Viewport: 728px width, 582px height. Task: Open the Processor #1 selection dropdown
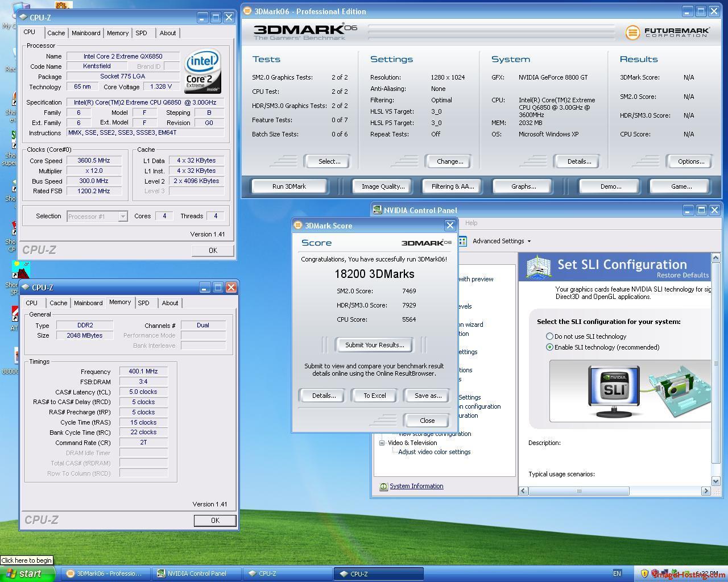pyautogui.click(x=122, y=217)
